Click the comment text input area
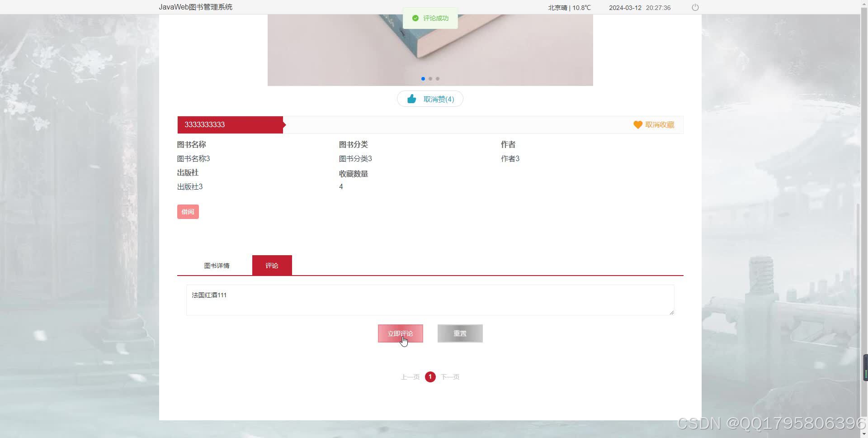868x438 pixels. click(429, 300)
